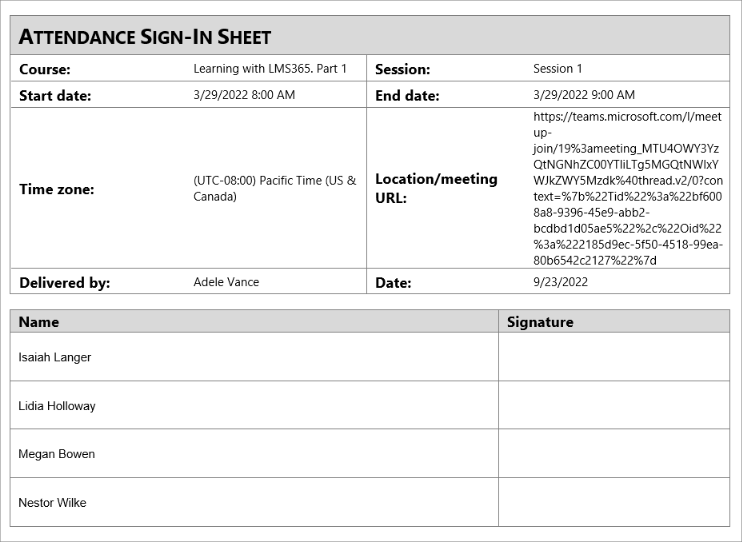742x542 pixels.
Task: Click the Location/meeting URL label
Action: (436, 188)
